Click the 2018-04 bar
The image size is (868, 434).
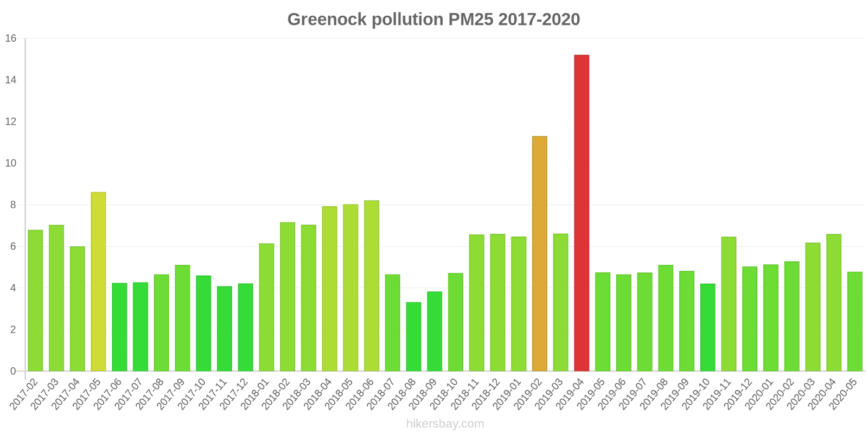tap(329, 289)
